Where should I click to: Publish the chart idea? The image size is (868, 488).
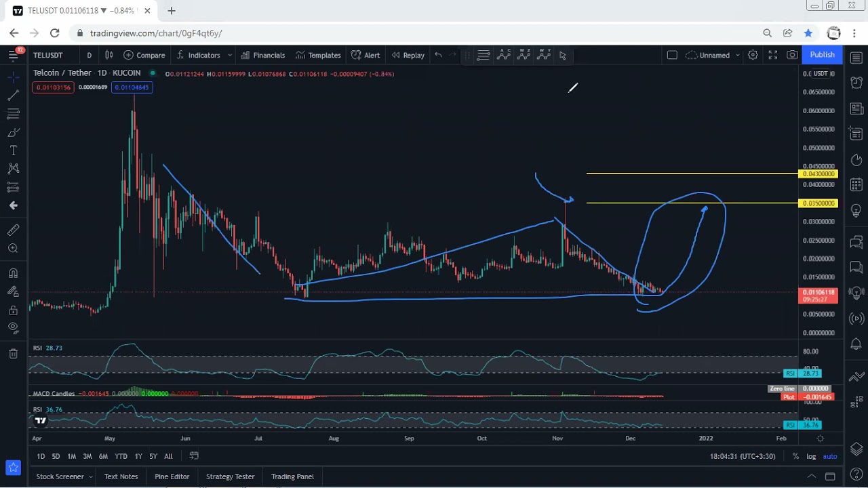pyautogui.click(x=822, y=55)
